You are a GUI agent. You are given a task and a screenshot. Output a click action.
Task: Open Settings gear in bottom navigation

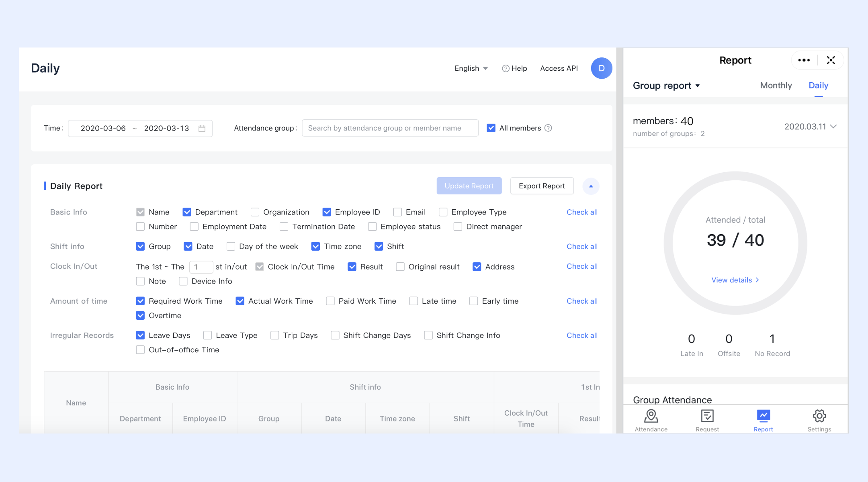point(819,421)
